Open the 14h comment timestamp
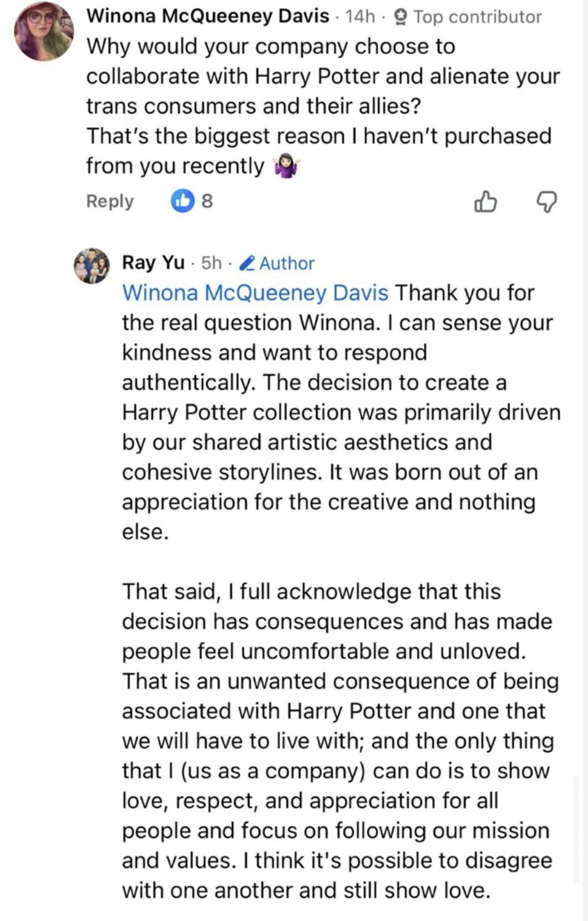Screen dimensions: 588x921 pyautogui.click(x=360, y=17)
